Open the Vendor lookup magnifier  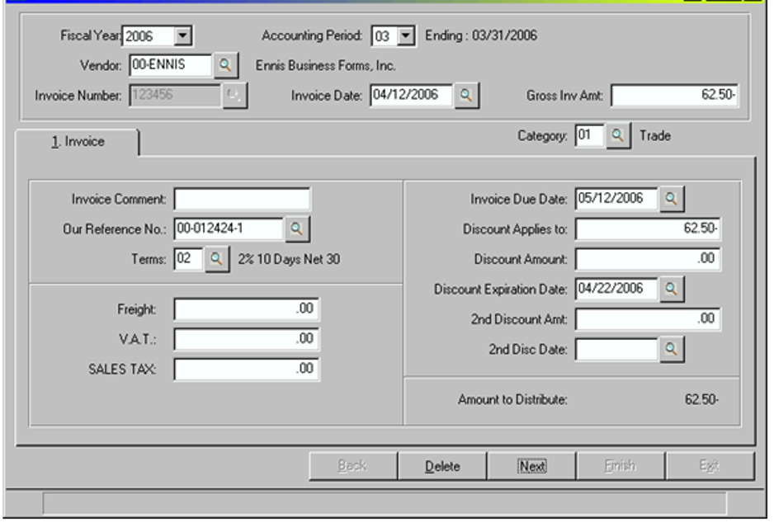225,65
